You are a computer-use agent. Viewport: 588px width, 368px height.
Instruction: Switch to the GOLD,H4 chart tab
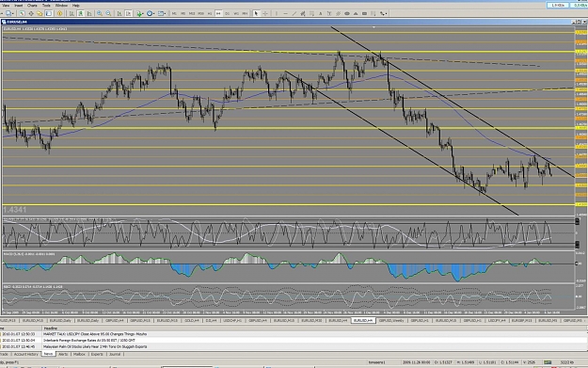(x=192, y=320)
